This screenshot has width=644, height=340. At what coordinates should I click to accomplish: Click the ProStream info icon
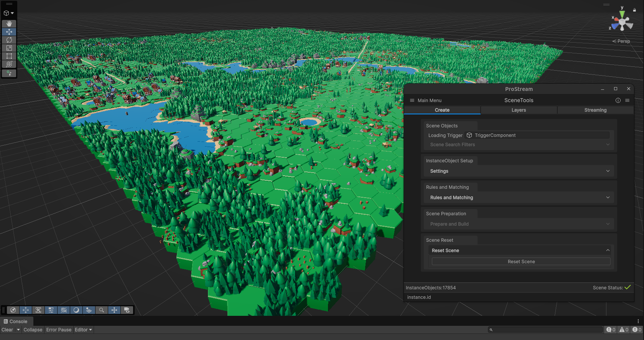coord(618,101)
